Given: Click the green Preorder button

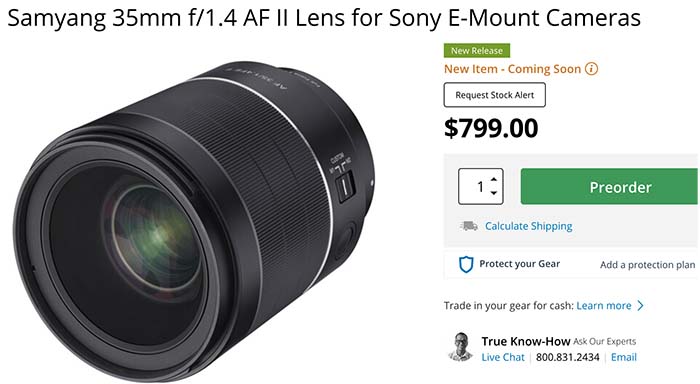Looking at the screenshot, I should point(609,186).
